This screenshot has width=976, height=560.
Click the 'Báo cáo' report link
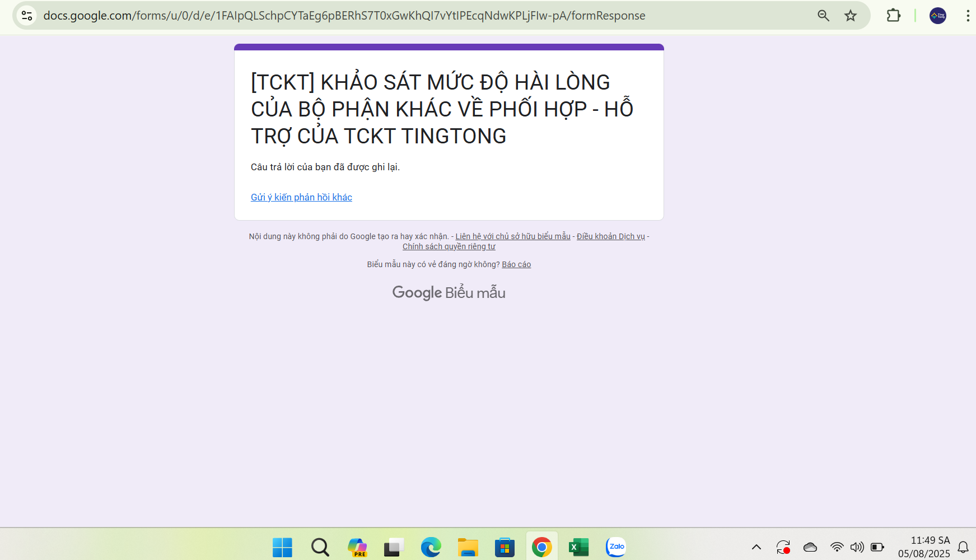tap(516, 264)
